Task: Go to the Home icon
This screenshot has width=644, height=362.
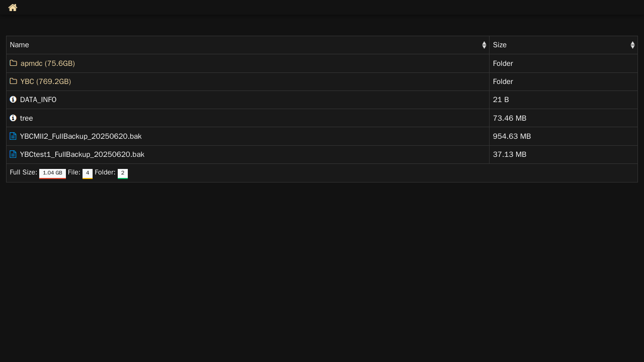Action: coord(13,8)
